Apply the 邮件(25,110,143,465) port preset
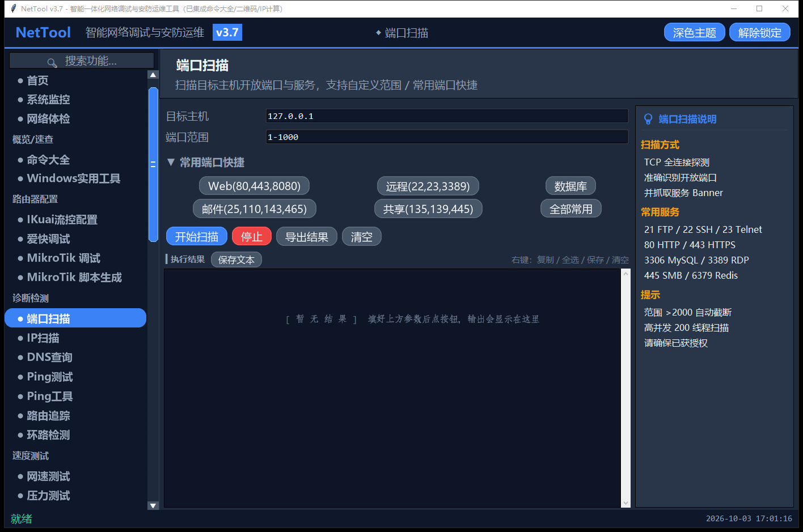This screenshot has height=532, width=803. pyautogui.click(x=255, y=208)
